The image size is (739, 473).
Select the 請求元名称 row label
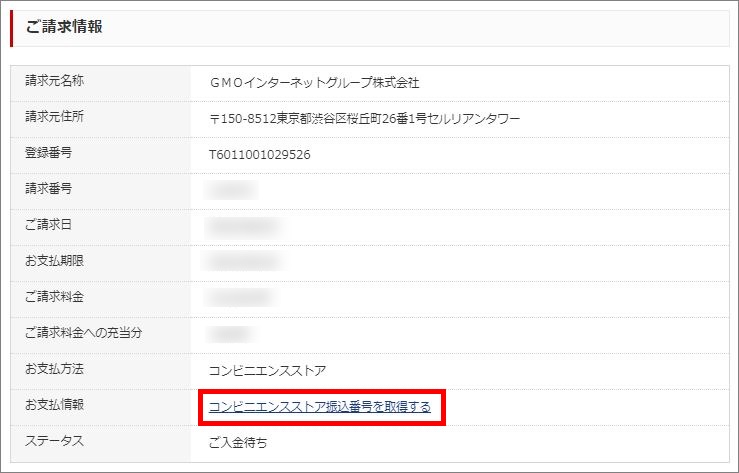coord(54,81)
